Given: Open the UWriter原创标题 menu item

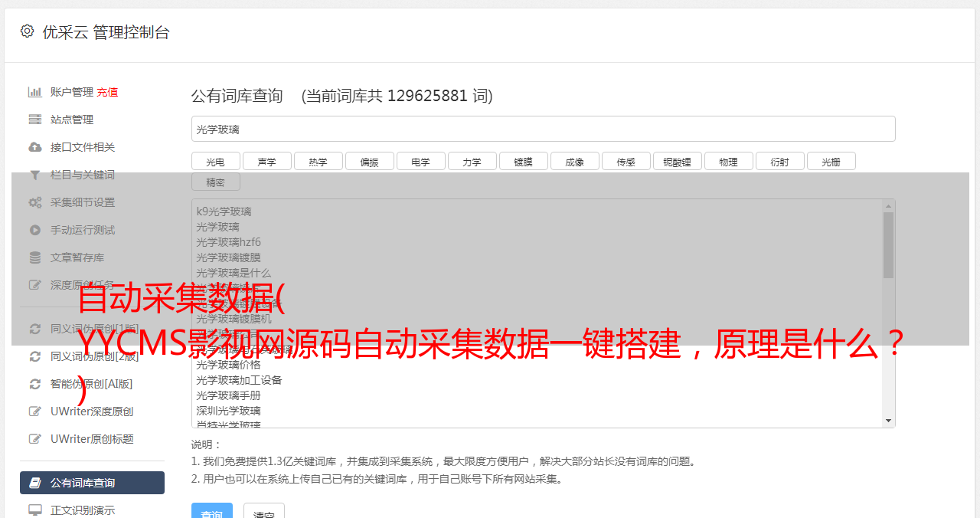Looking at the screenshot, I should (92, 439).
